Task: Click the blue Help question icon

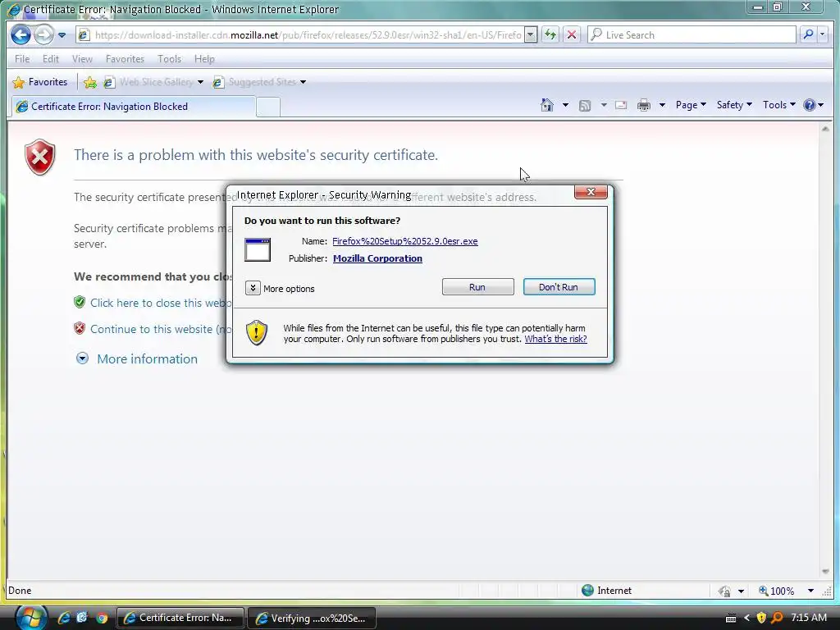Action: (x=809, y=105)
